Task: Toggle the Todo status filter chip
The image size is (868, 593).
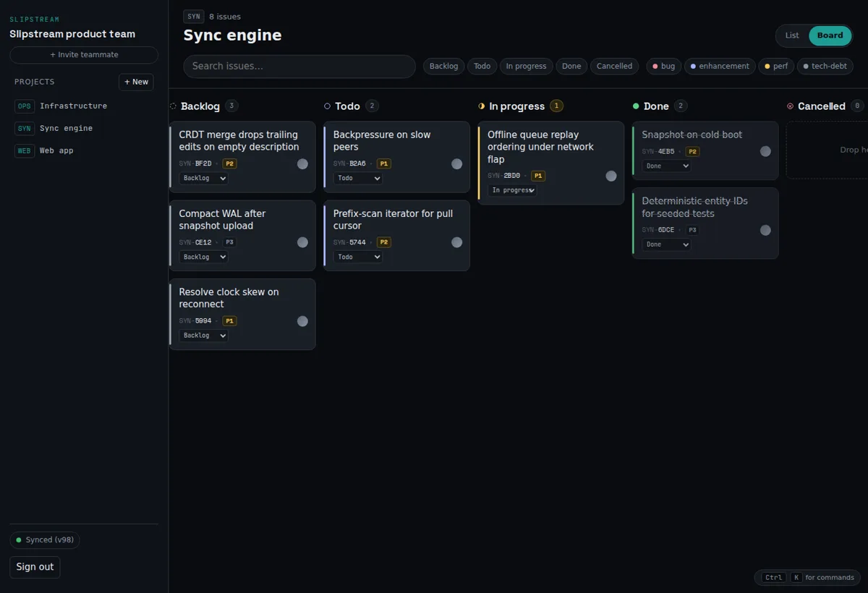Action: pos(482,67)
